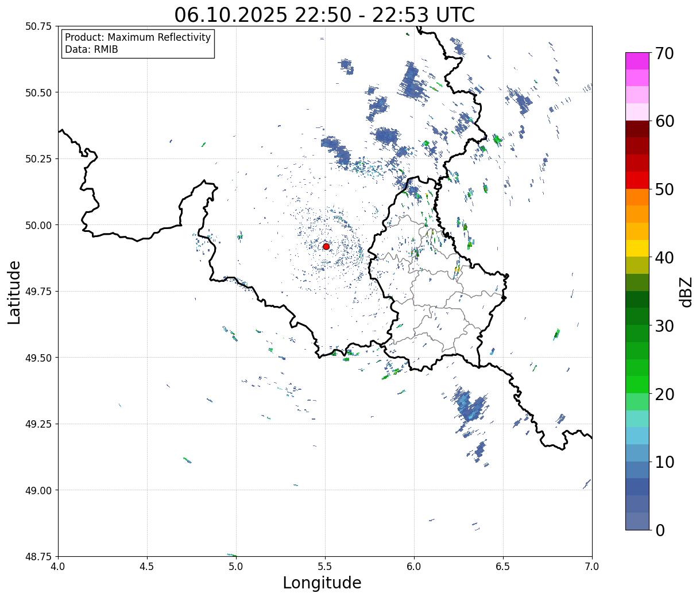This screenshot has height=597, width=700.
Task: Click the latitude tick label 49.00
Action: [x=38, y=490]
